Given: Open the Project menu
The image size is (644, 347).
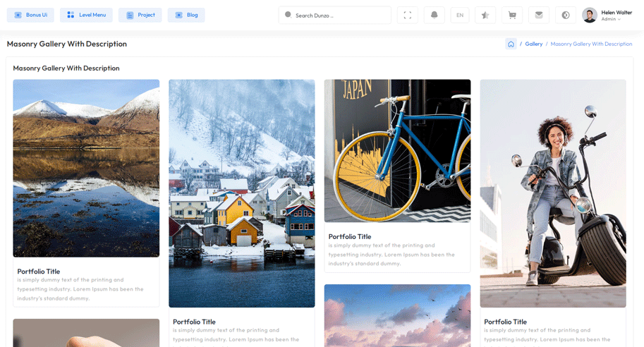Looking at the screenshot, I should (140, 15).
